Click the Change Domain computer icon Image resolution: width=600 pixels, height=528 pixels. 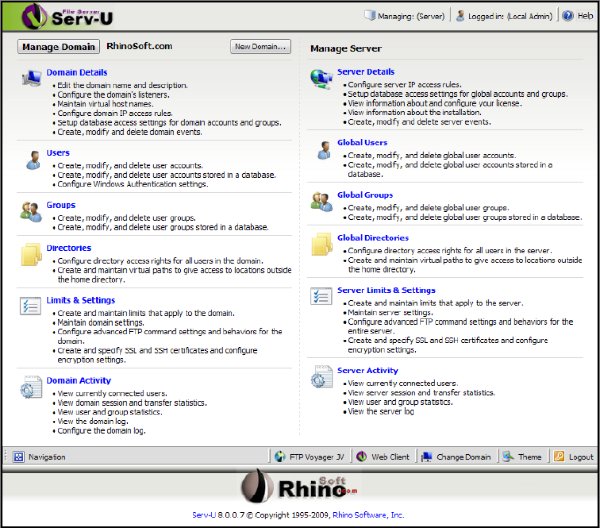[x=426, y=457]
